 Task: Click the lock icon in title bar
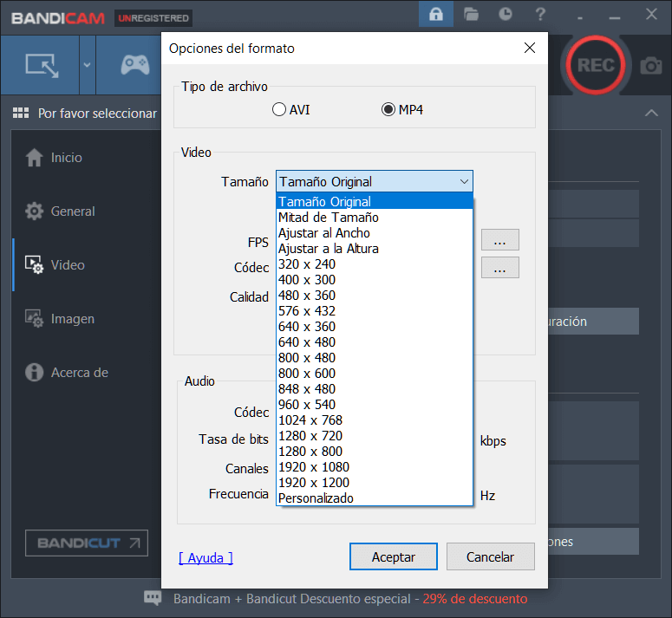pyautogui.click(x=436, y=14)
